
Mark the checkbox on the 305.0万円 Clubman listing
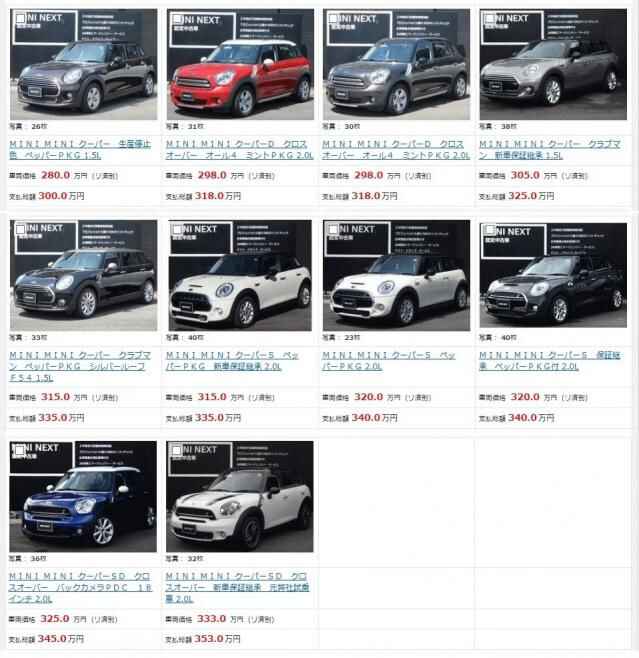point(489,19)
